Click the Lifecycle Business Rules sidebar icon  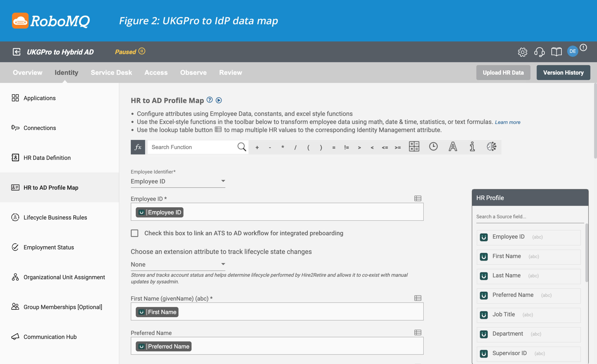tap(15, 217)
